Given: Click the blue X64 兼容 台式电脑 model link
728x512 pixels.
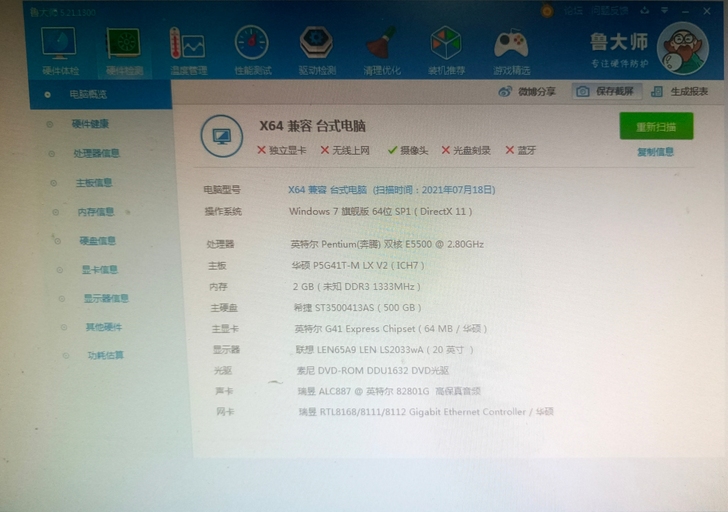Looking at the screenshot, I should click(327, 190).
